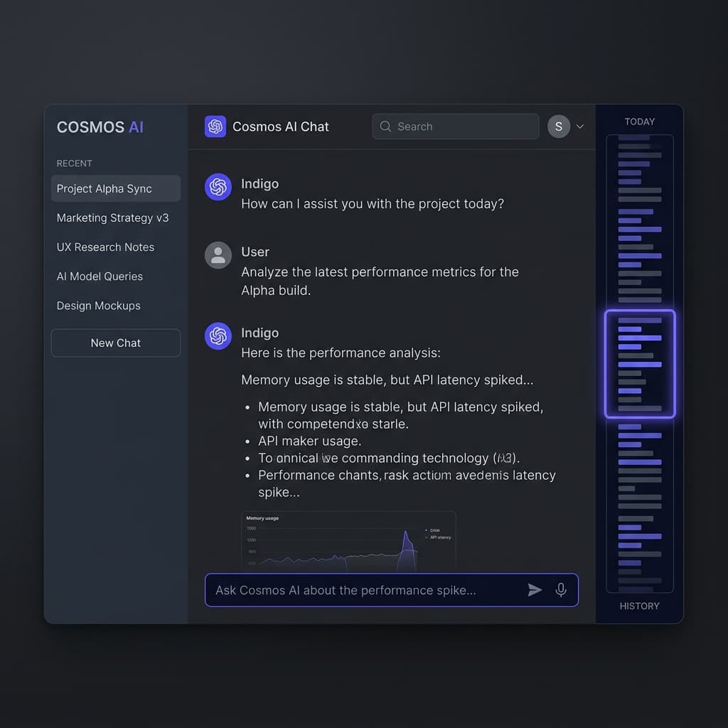Click the "API maker usage." bullet

[x=310, y=441]
